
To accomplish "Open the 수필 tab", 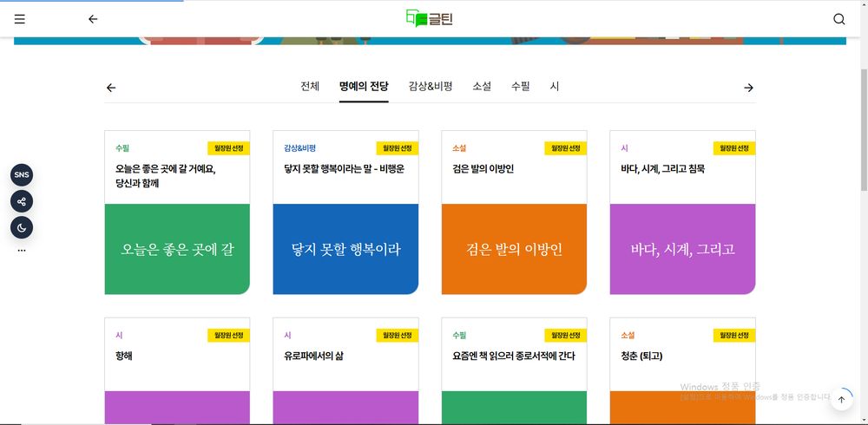I will tap(520, 87).
